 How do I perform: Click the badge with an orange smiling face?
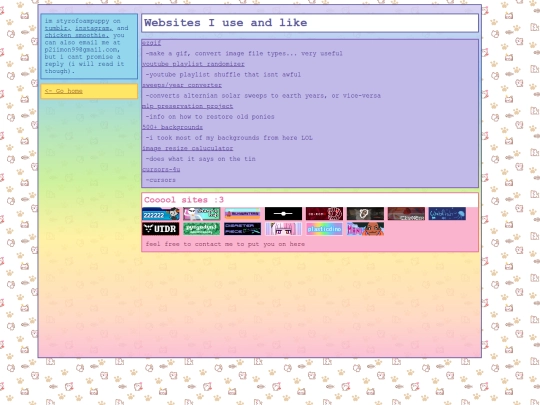click(x=365, y=229)
